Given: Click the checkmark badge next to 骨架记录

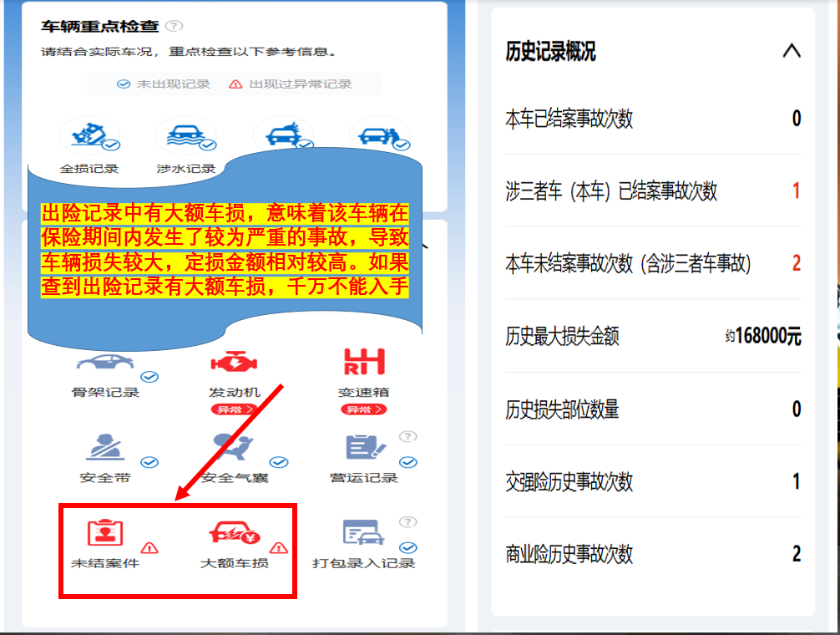Looking at the screenshot, I should point(149,377).
